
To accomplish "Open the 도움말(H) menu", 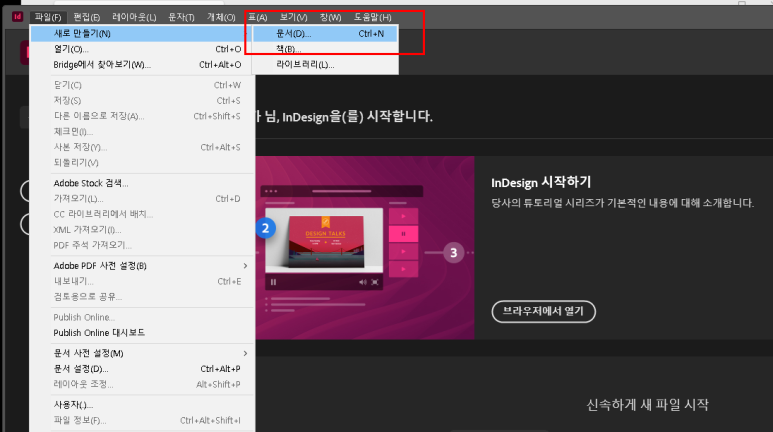I will point(373,17).
